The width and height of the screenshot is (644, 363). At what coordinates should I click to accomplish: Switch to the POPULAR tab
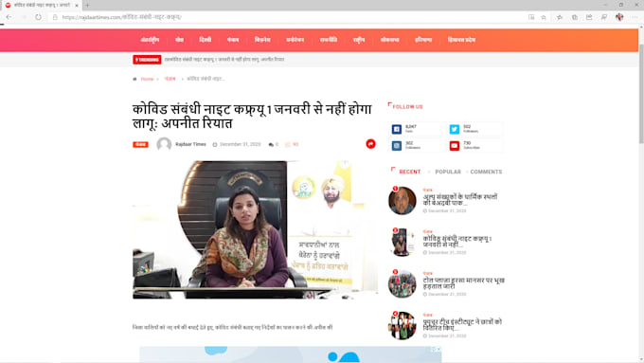448,172
